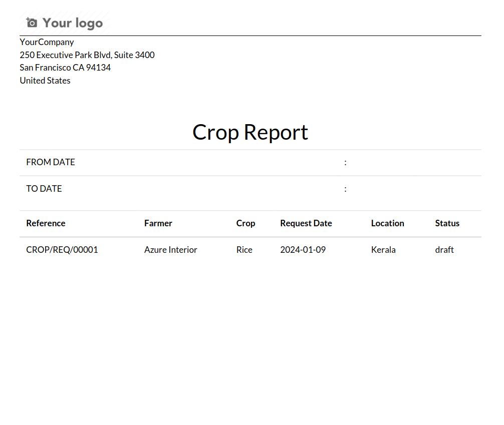The height and width of the screenshot is (425, 504).
Task: Click the draft status cell
Action: 444,250
